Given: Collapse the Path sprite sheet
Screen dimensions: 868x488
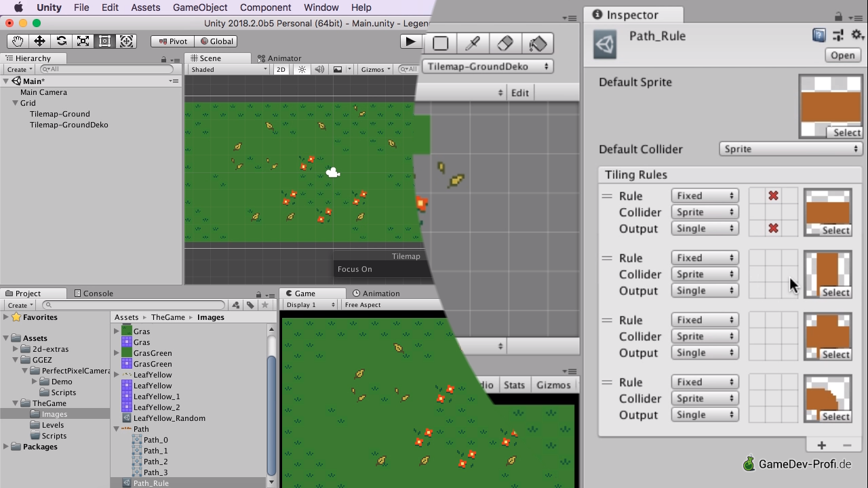Looking at the screenshot, I should click(117, 429).
